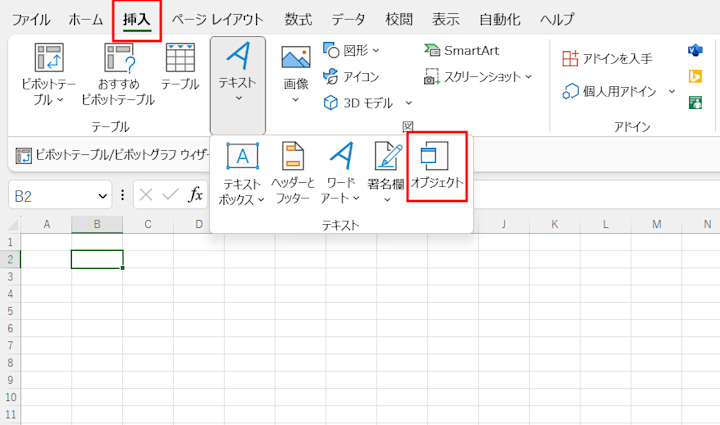
Task: Click the Visio Data Visualizer add-in icon
Action: click(x=695, y=50)
